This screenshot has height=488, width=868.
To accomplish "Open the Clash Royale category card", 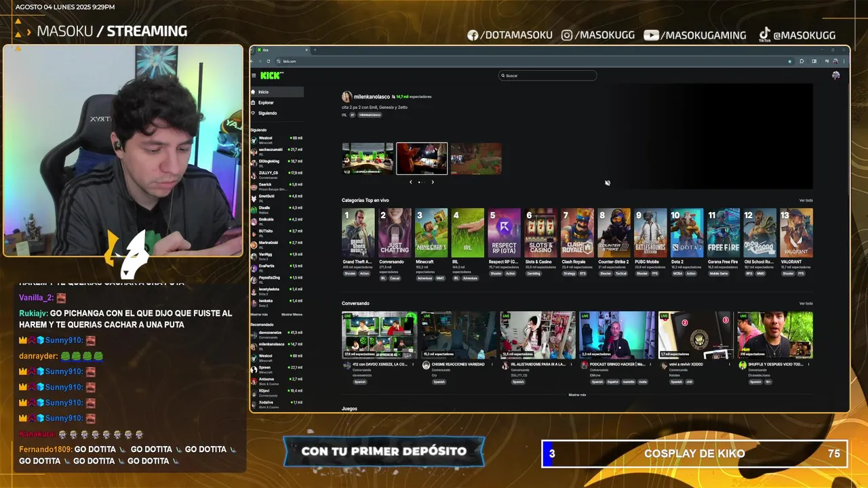I will [x=578, y=233].
